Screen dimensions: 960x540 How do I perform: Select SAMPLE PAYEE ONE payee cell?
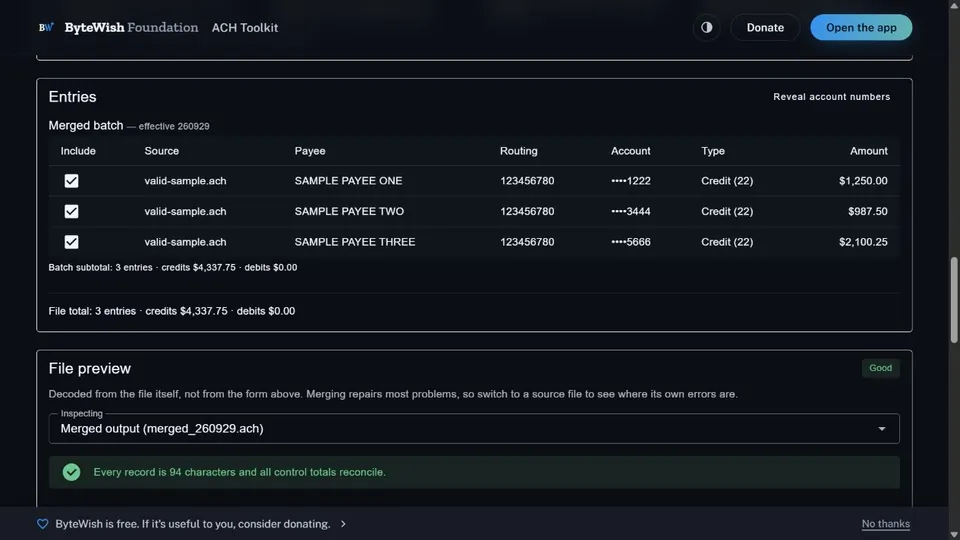coord(348,181)
